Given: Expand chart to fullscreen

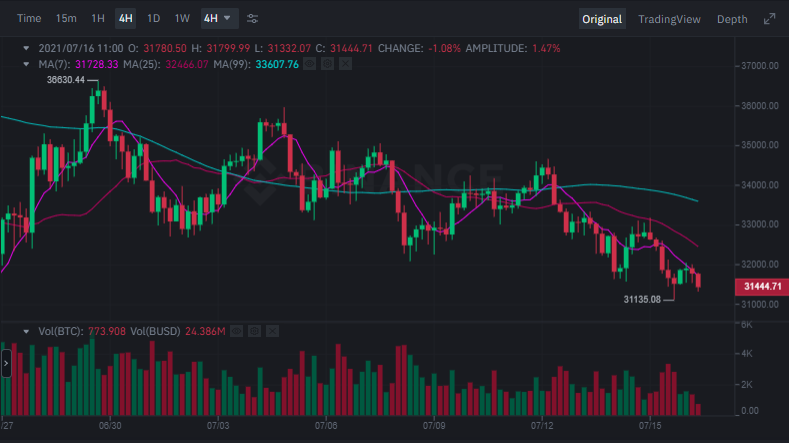Looking at the screenshot, I should coord(769,19).
